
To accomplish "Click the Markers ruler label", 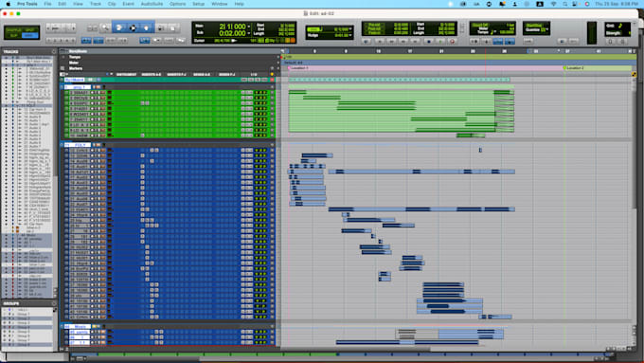I will [76, 68].
